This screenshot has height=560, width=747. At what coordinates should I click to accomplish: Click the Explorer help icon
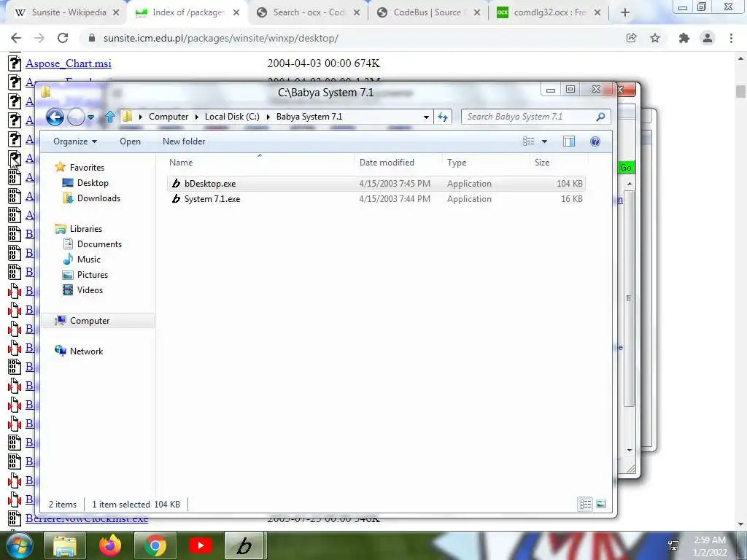595,141
